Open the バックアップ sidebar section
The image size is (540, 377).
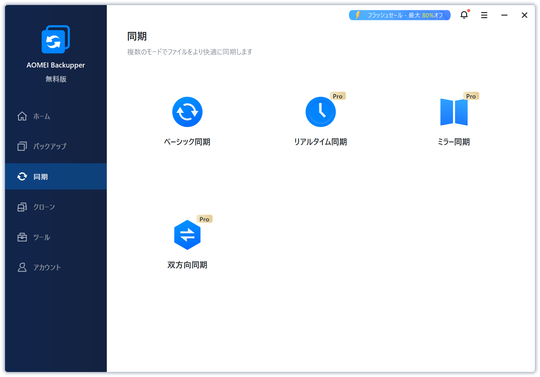[56, 146]
